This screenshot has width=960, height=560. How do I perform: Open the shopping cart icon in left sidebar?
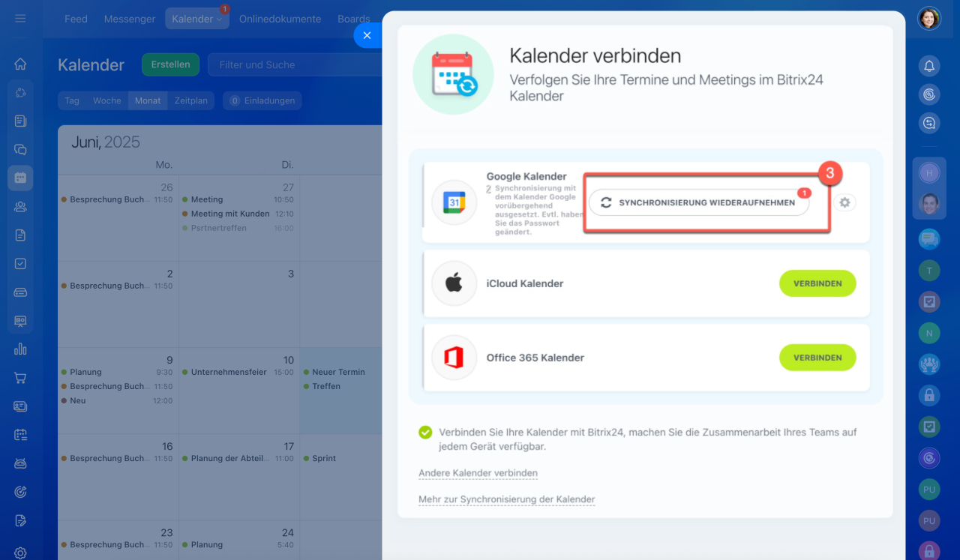pyautogui.click(x=20, y=377)
